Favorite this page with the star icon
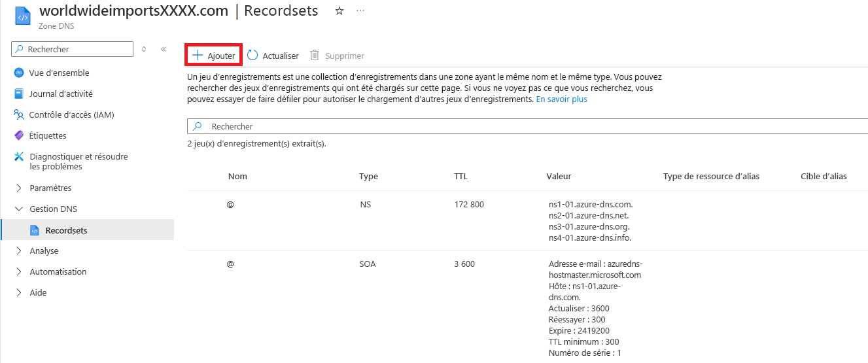The height and width of the screenshot is (363, 868). [x=339, y=11]
